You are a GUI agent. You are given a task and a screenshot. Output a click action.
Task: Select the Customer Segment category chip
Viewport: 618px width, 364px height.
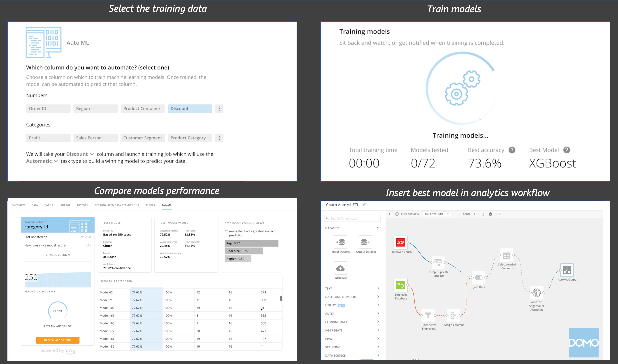click(x=142, y=138)
